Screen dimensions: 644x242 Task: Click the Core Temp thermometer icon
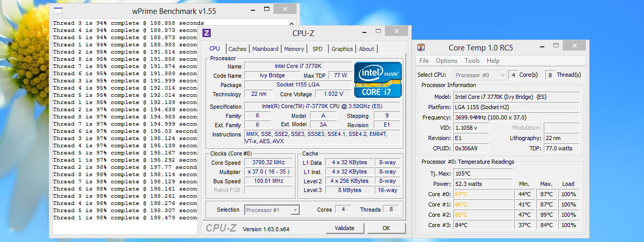pos(421,48)
